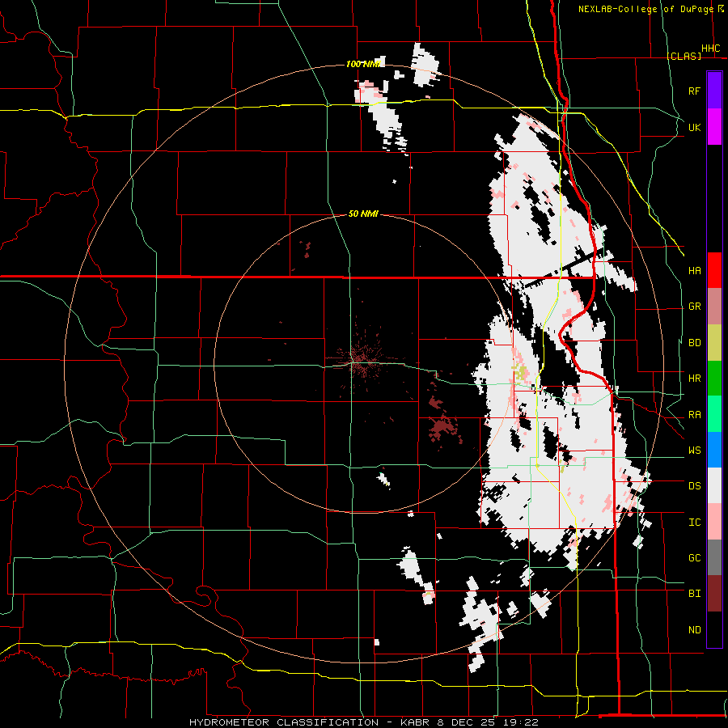Click the magenta UK color swatch in legend
The image size is (728, 728).
pyautogui.click(x=714, y=126)
